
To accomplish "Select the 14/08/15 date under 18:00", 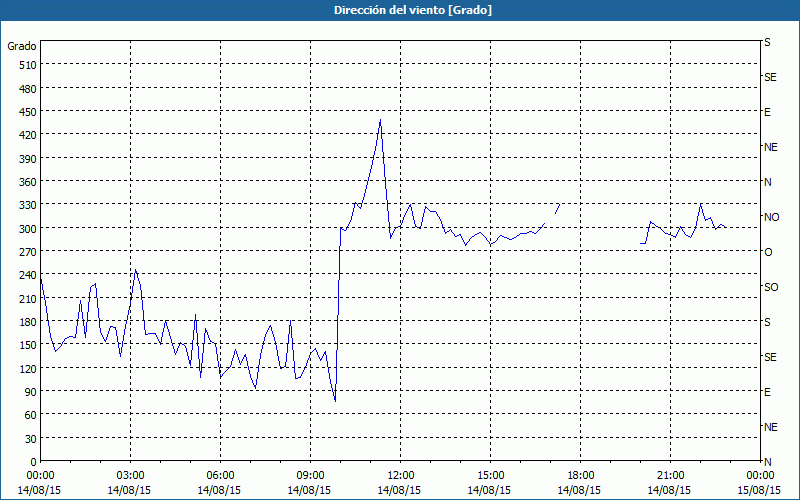I will 580,490.
